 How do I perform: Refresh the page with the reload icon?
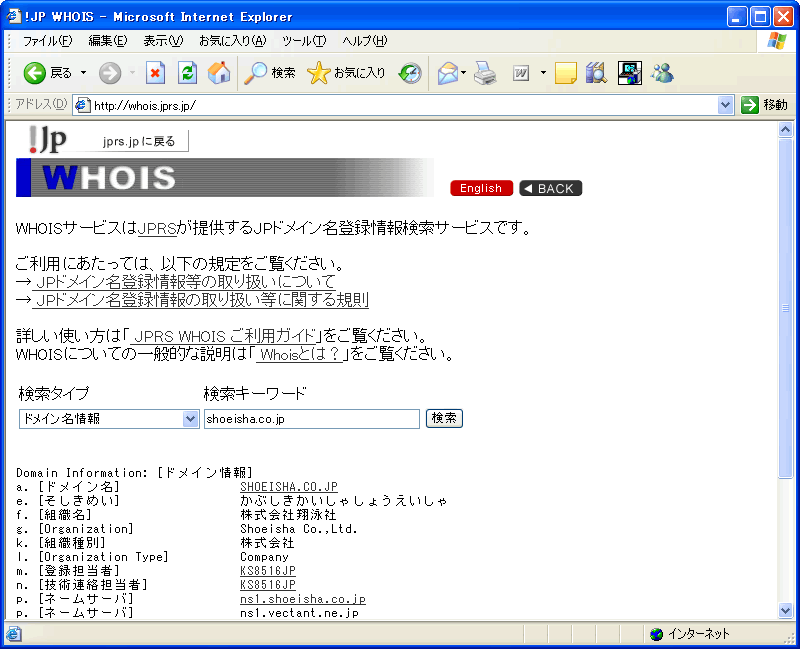187,73
